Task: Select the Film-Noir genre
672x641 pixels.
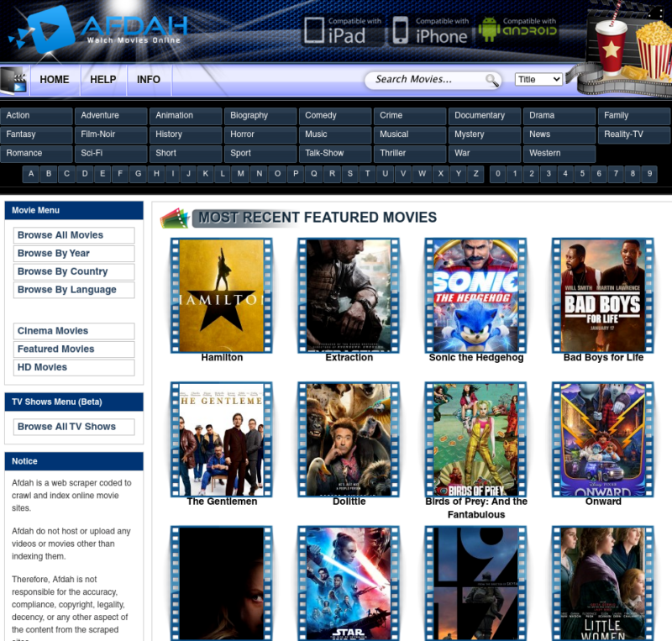Action: [x=111, y=134]
